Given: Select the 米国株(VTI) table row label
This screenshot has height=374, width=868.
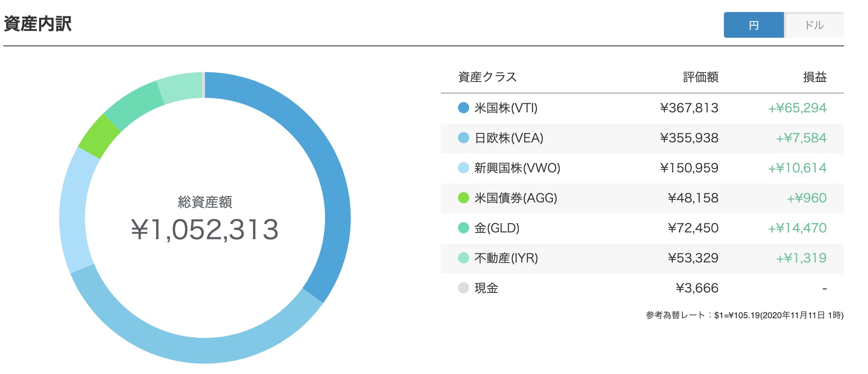Looking at the screenshot, I should tap(506, 108).
